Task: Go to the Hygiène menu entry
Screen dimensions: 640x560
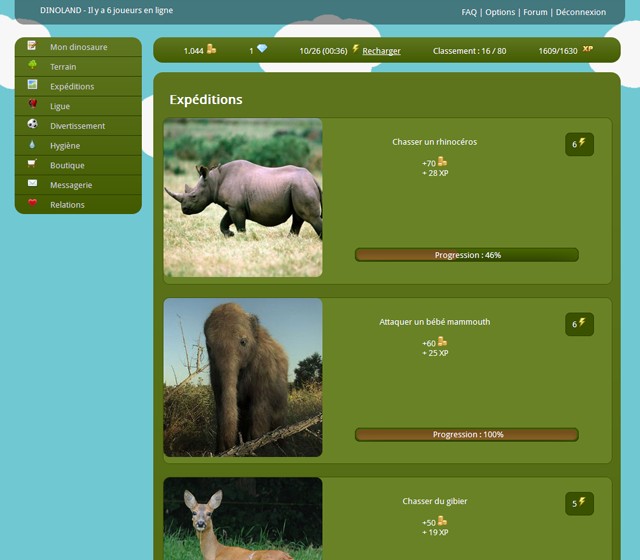Action: click(x=78, y=145)
